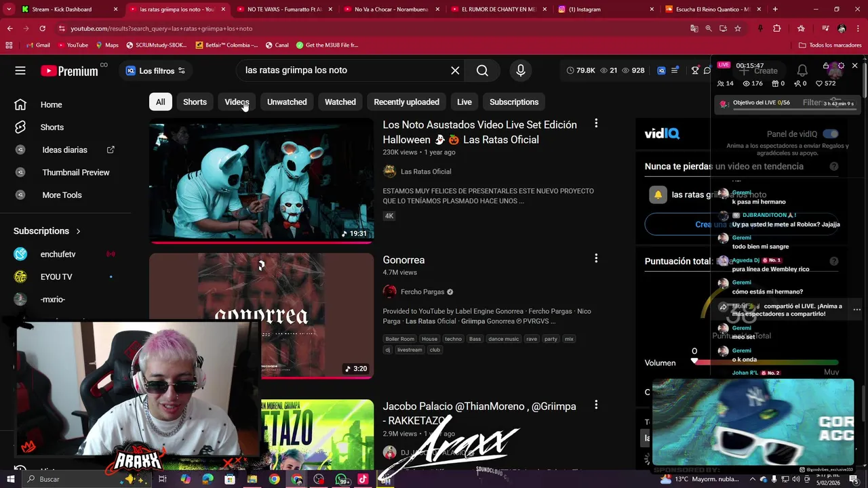Open the vidIQ trophy icon
868x488 pixels.
coord(695,70)
